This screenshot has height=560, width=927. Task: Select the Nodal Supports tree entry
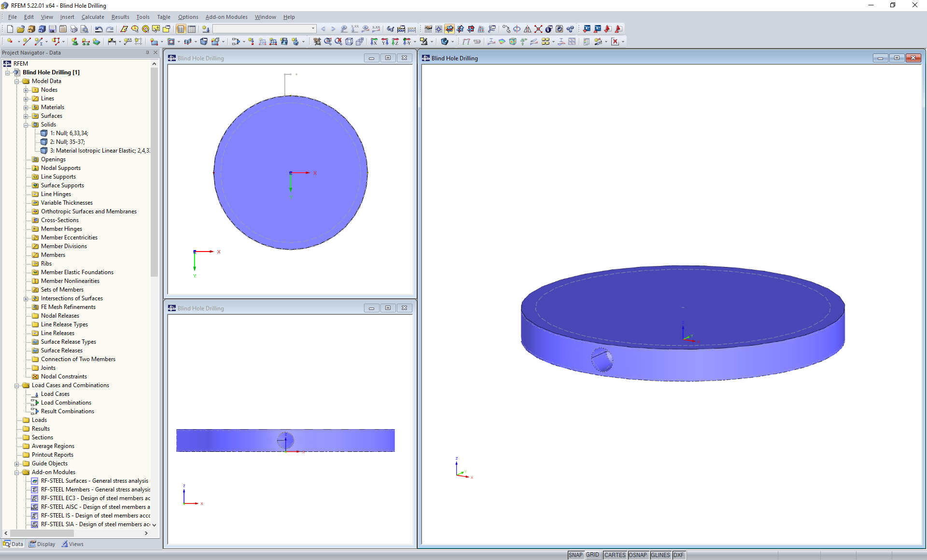(61, 168)
